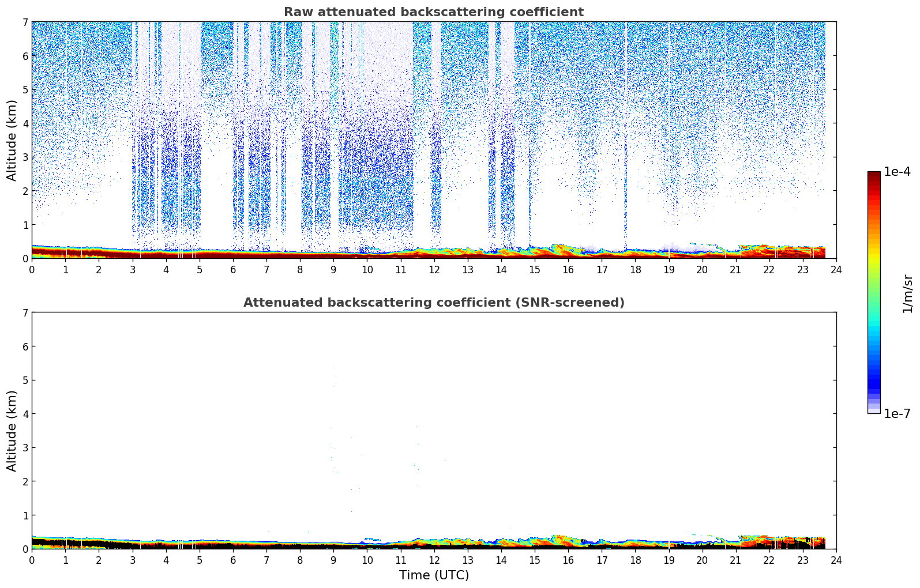Click hour 18 tick on bottom plot
The width and height of the screenshot is (920, 588).
[x=635, y=560]
